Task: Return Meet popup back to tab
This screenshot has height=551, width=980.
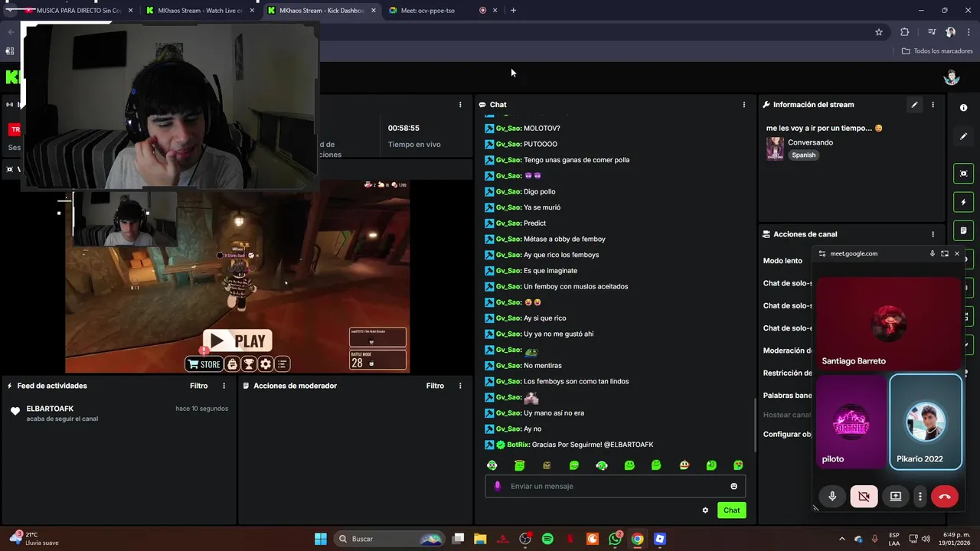Action: click(945, 253)
